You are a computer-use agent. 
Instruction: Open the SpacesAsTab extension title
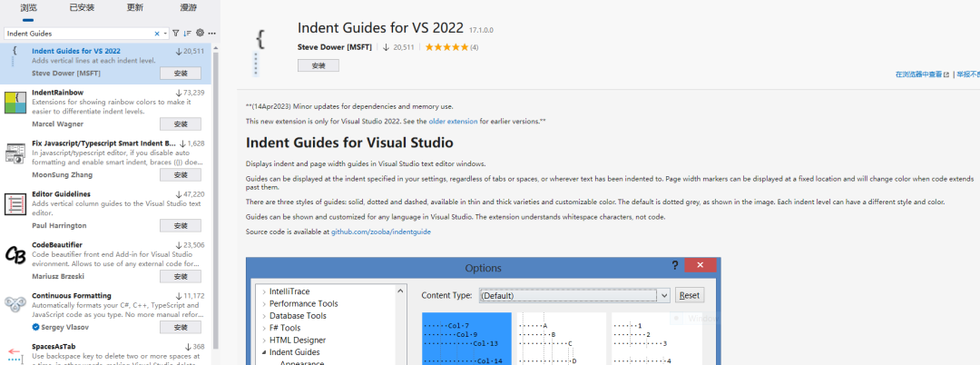[x=54, y=346]
